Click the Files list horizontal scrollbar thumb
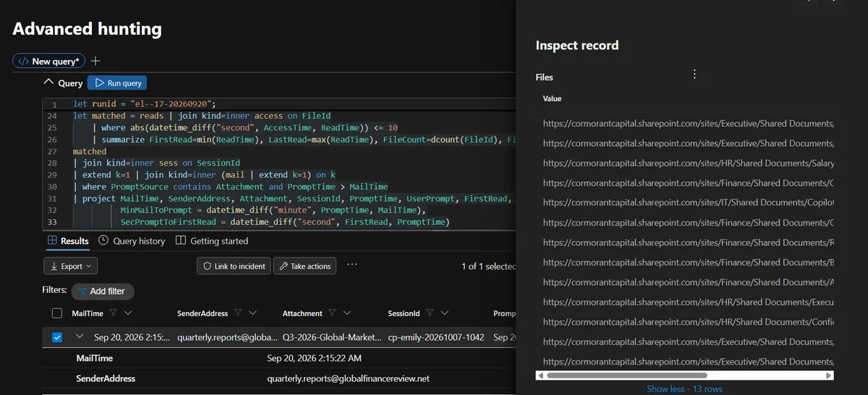868x395 pixels. tap(626, 375)
